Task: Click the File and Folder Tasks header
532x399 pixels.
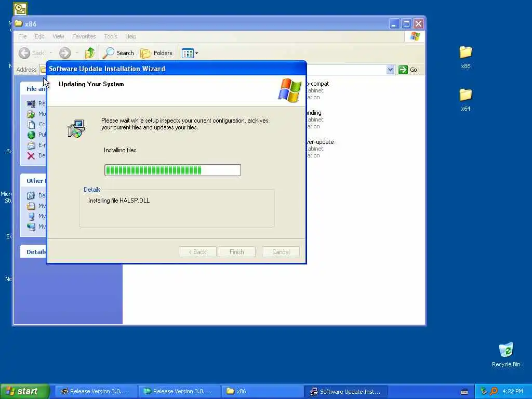Action: coord(33,88)
